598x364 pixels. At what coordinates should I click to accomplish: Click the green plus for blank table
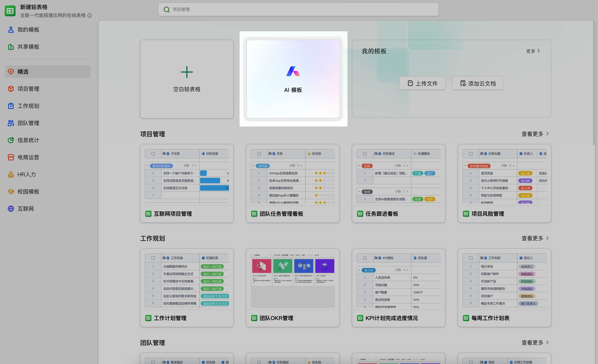(187, 72)
